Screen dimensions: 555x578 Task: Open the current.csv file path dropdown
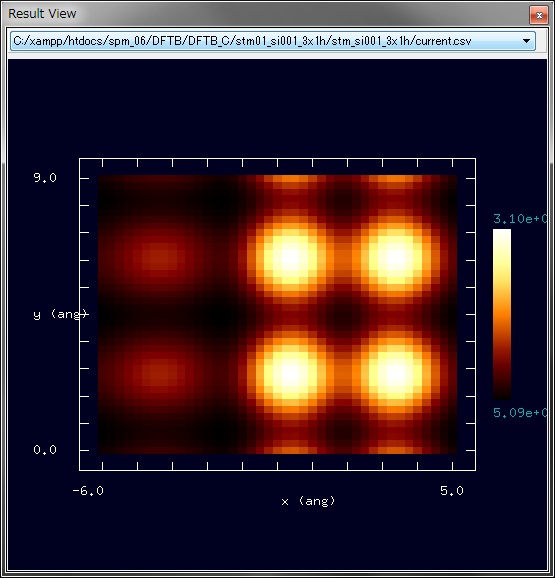coord(273,41)
